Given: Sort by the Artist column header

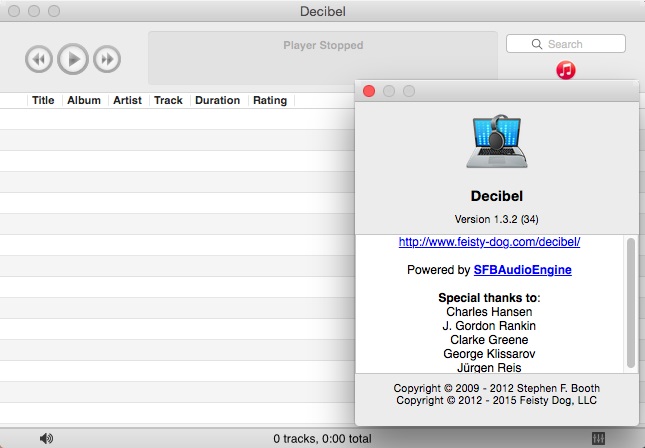Looking at the screenshot, I should tap(127, 100).
